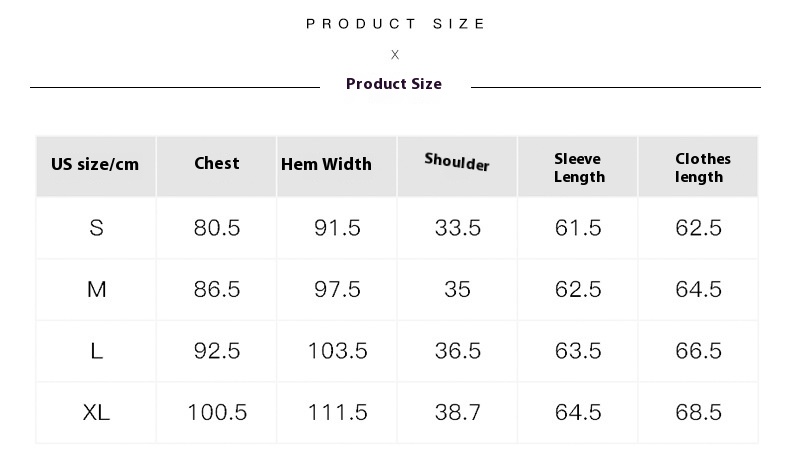This screenshot has width=790, height=466.
Task: Click the Shoulder column header
Action: pos(457,162)
